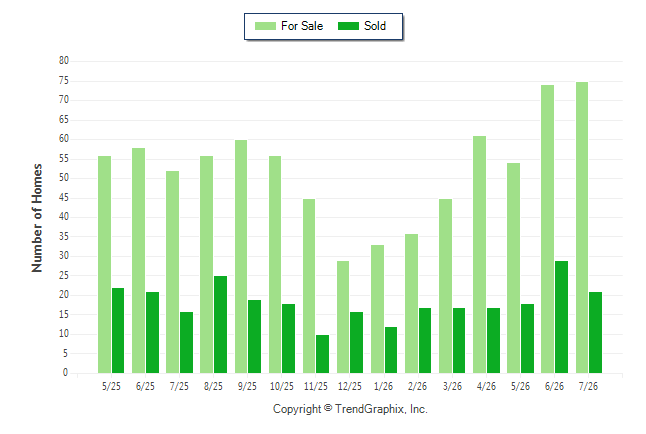This screenshot has width=646, height=434.
Task: Click the TrendGraphix copyright text
Action: tap(350, 409)
